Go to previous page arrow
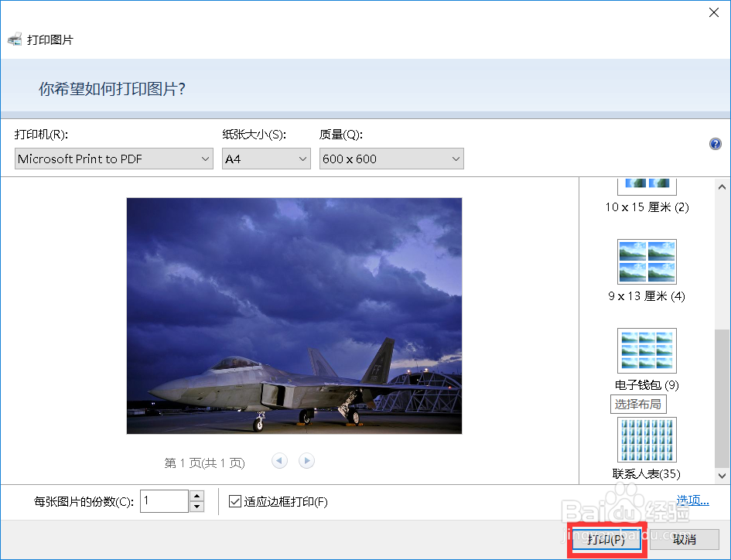731x560 pixels. (x=279, y=461)
